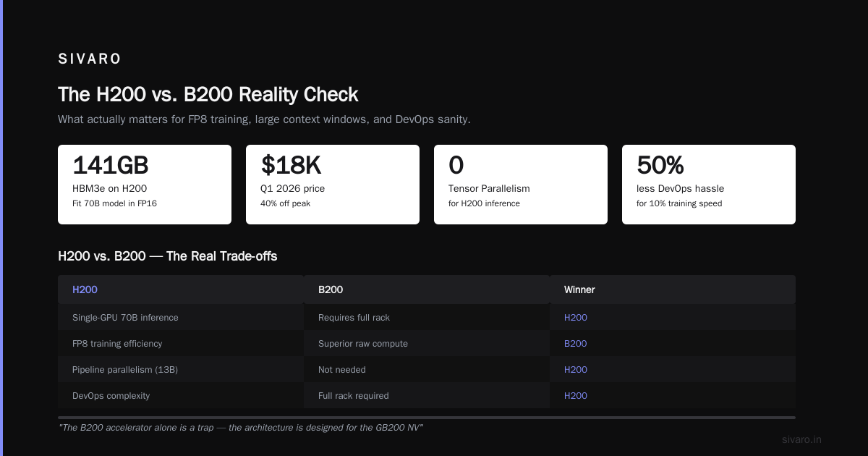This screenshot has width=868, height=456.
Task: Click 'Requires full rack' cell
Action: coord(354,317)
